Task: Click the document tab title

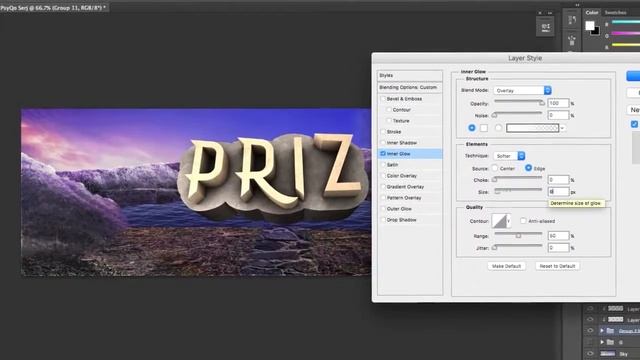Action: tap(54, 7)
